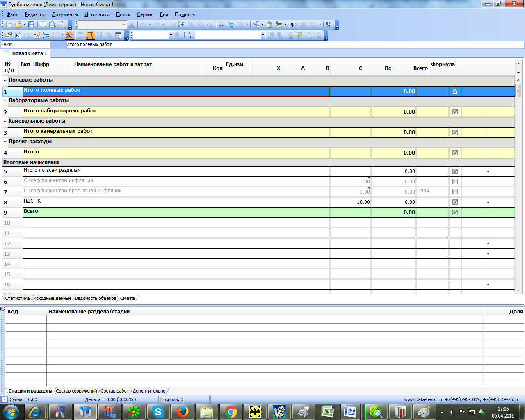Switch to the Состав работ tab
Viewport: 525px width, 420px height.
click(x=115, y=391)
